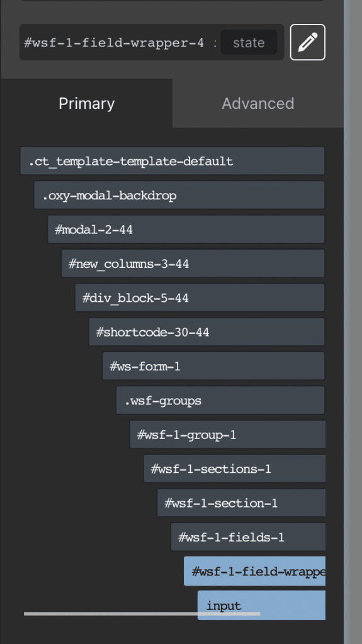The width and height of the screenshot is (362, 644).
Task: Choose the #wsf-1-section-1 element
Action: [241, 502]
